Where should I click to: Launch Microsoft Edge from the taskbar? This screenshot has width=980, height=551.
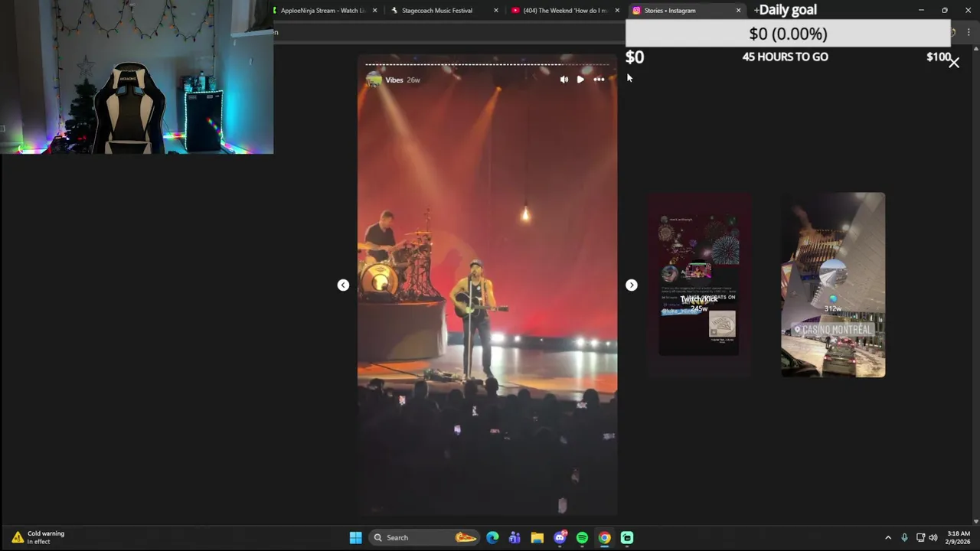[492, 537]
